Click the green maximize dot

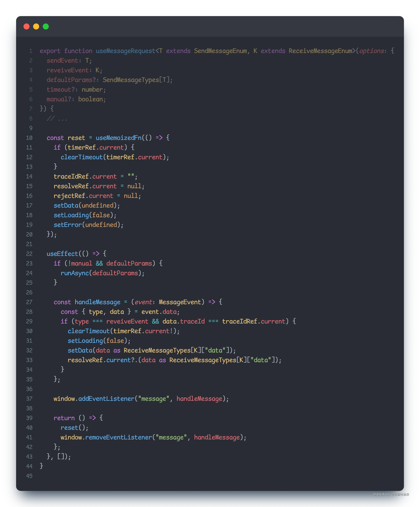coord(46,27)
